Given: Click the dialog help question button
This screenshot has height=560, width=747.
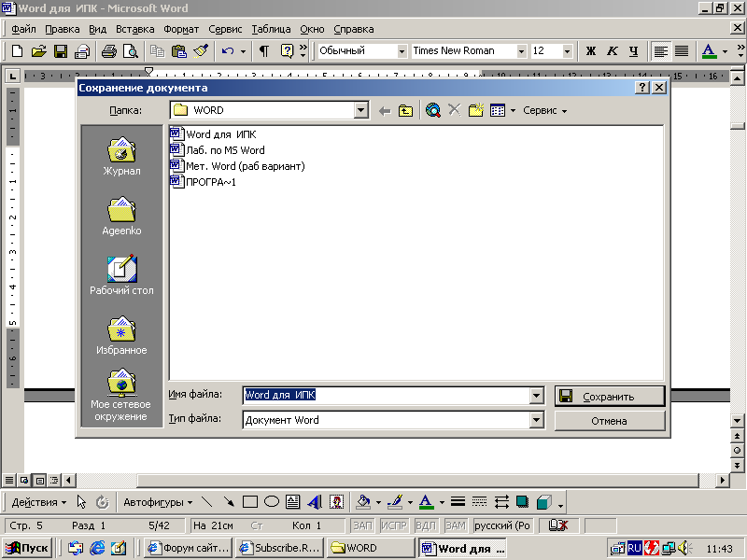Looking at the screenshot, I should point(642,87).
